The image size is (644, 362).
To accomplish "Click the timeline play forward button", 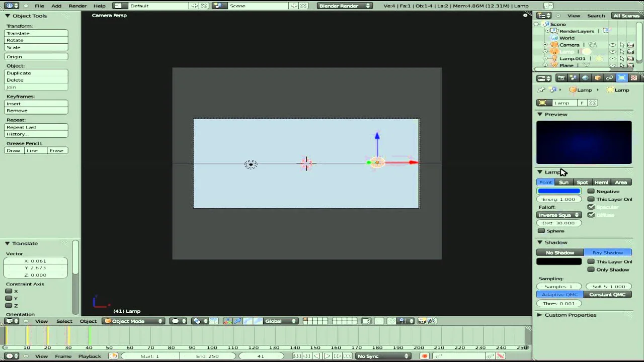I will point(327,356).
